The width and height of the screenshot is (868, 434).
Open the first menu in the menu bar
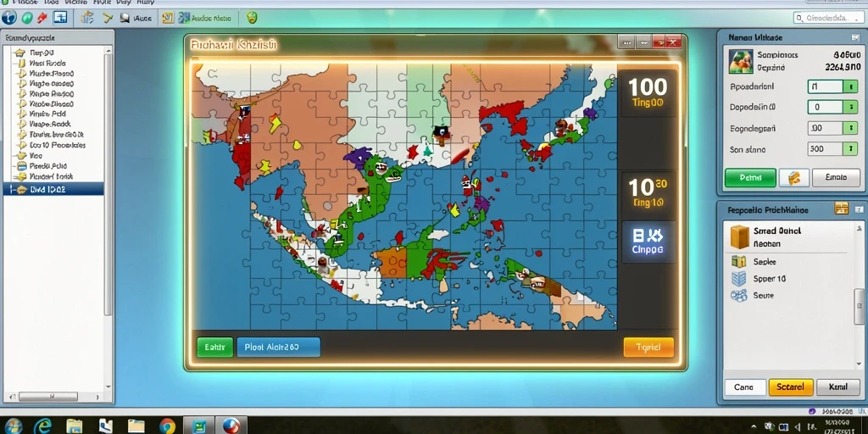click(x=24, y=3)
